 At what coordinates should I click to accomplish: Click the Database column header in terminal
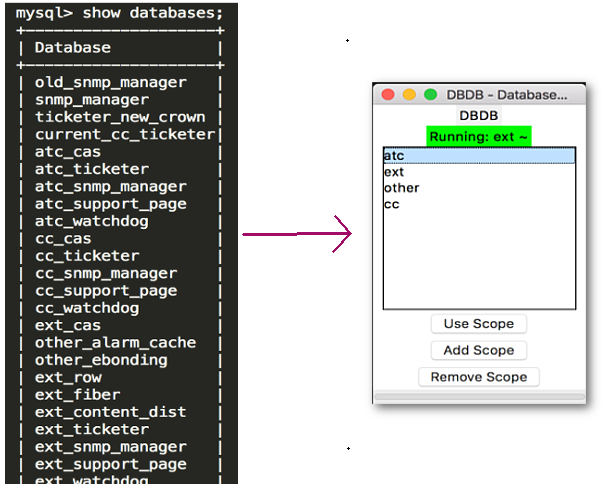[x=72, y=47]
